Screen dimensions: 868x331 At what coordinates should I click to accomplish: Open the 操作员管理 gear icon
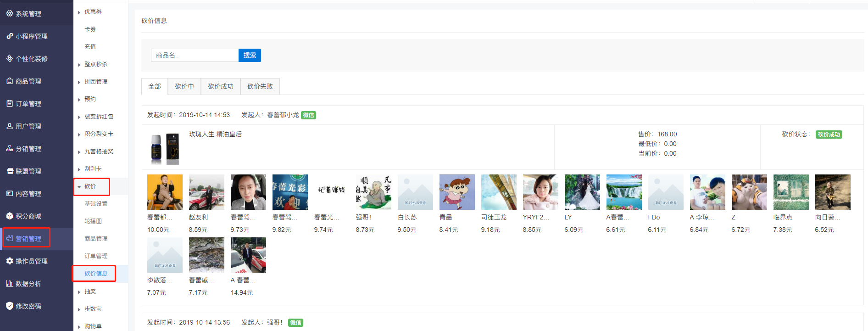pyautogui.click(x=10, y=261)
